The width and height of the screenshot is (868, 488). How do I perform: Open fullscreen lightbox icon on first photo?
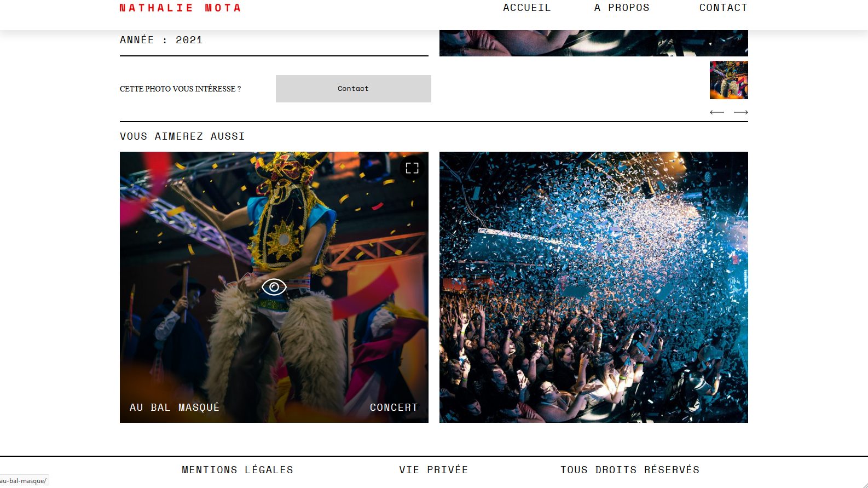412,168
